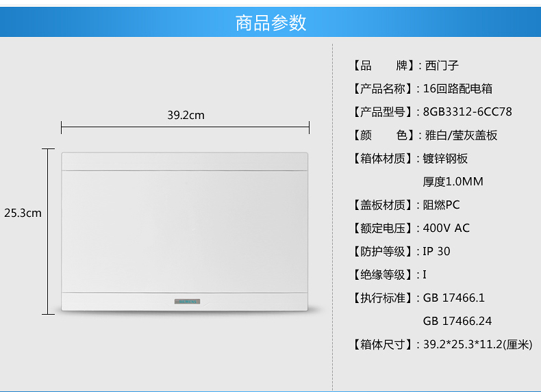The height and width of the screenshot is (392, 541).
Task: Click the box material 镀锌钢板
Action: pyautogui.click(x=446, y=159)
